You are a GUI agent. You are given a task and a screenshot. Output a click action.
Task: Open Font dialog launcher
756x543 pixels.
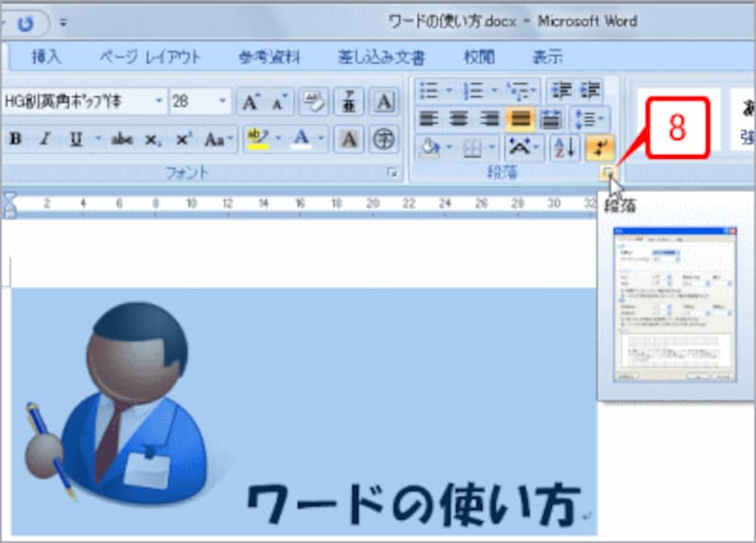(x=392, y=173)
